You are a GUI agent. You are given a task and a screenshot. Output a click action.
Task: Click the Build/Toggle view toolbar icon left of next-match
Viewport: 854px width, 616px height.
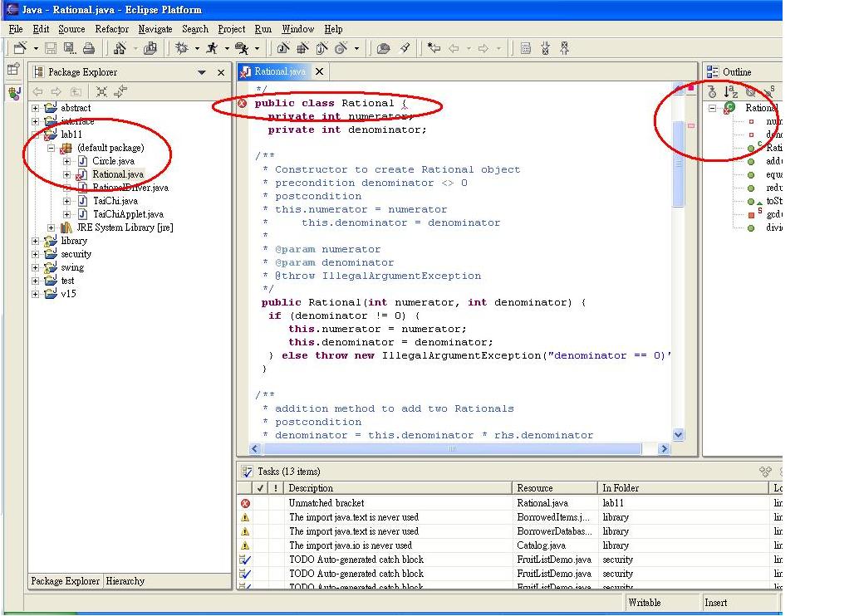(526, 48)
